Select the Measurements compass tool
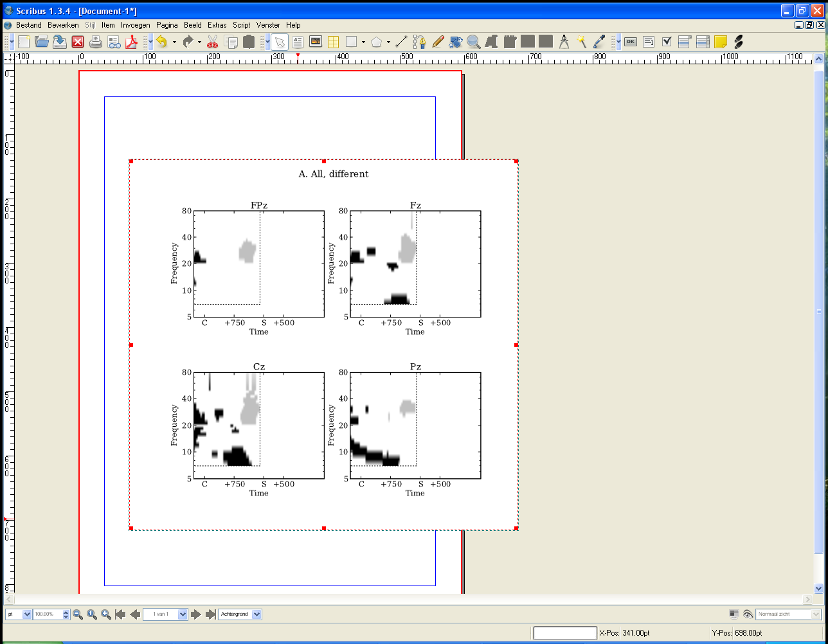 (564, 42)
